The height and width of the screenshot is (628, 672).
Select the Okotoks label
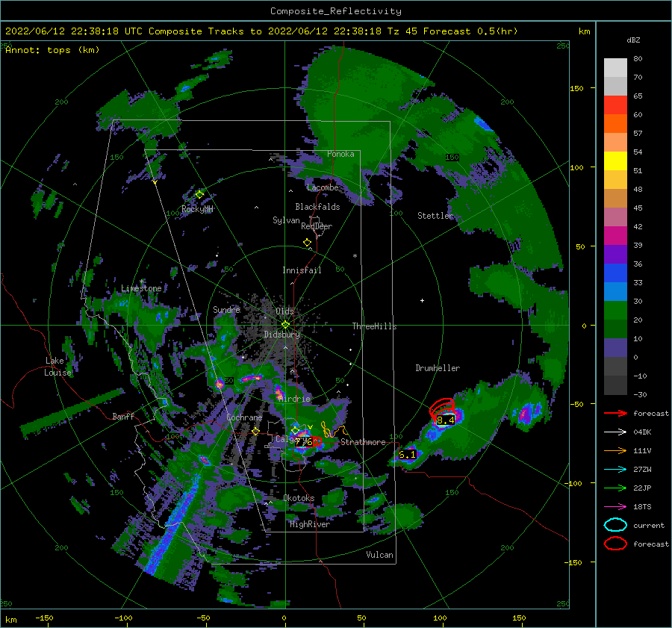pos(299,498)
